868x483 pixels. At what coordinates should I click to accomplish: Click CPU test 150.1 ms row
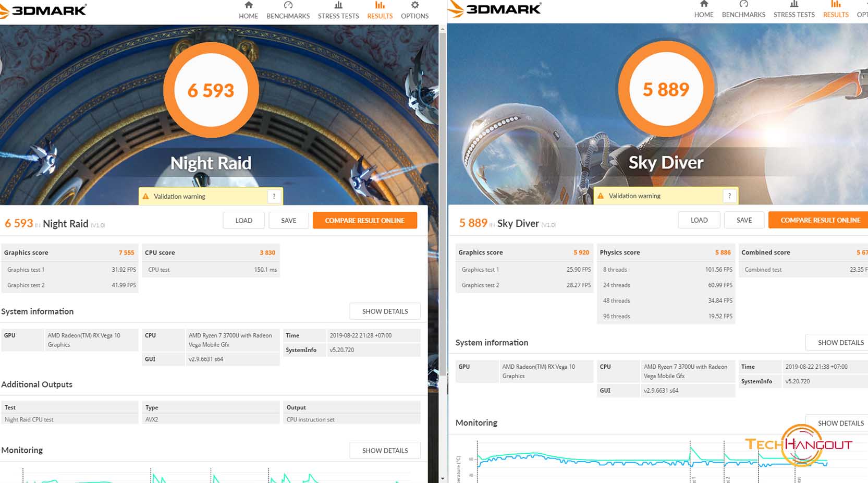(211, 270)
